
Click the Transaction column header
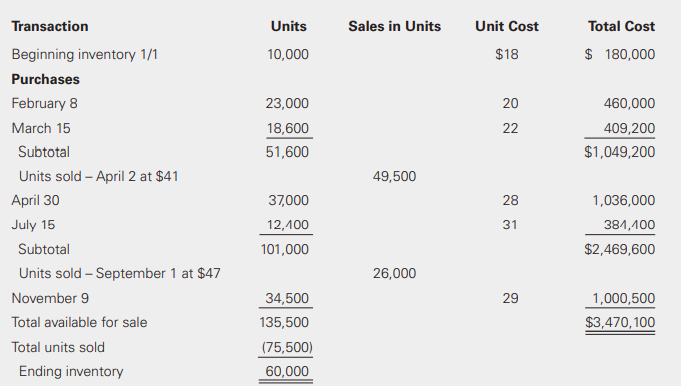click(50, 26)
